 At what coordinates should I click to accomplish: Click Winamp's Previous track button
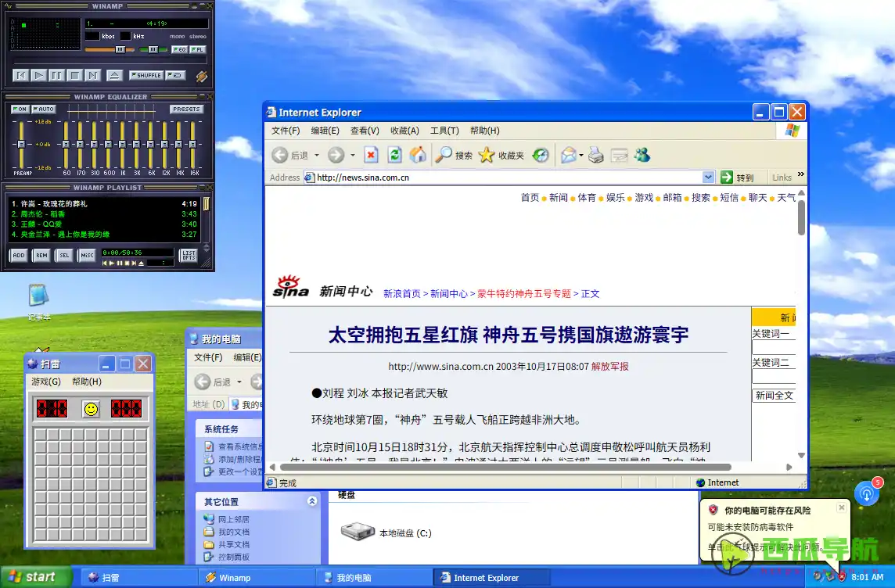coord(21,75)
